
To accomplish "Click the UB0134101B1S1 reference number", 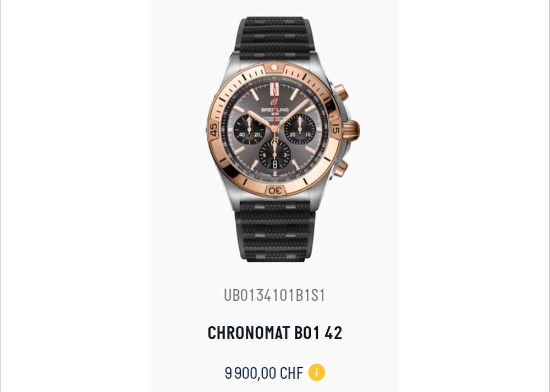I will (x=274, y=295).
